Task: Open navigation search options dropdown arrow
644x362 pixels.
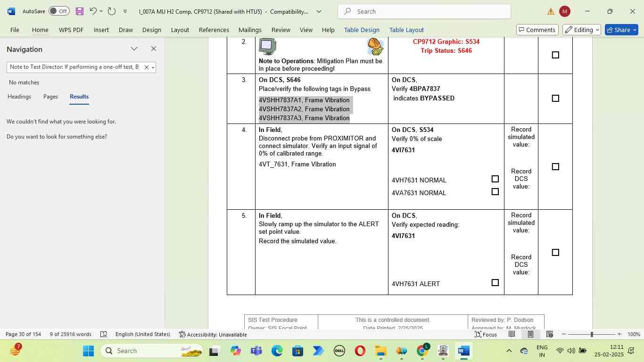Action: (153, 67)
